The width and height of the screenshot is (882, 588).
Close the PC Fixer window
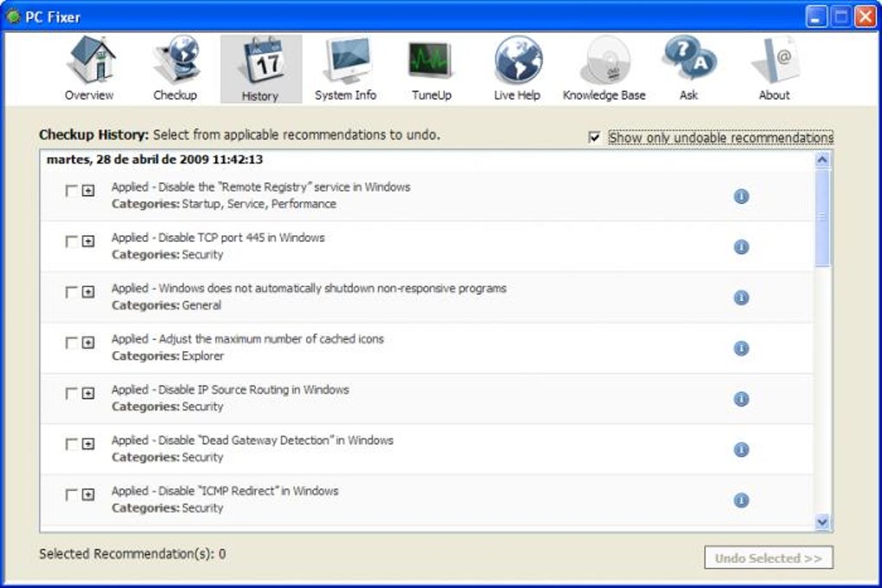(x=866, y=17)
